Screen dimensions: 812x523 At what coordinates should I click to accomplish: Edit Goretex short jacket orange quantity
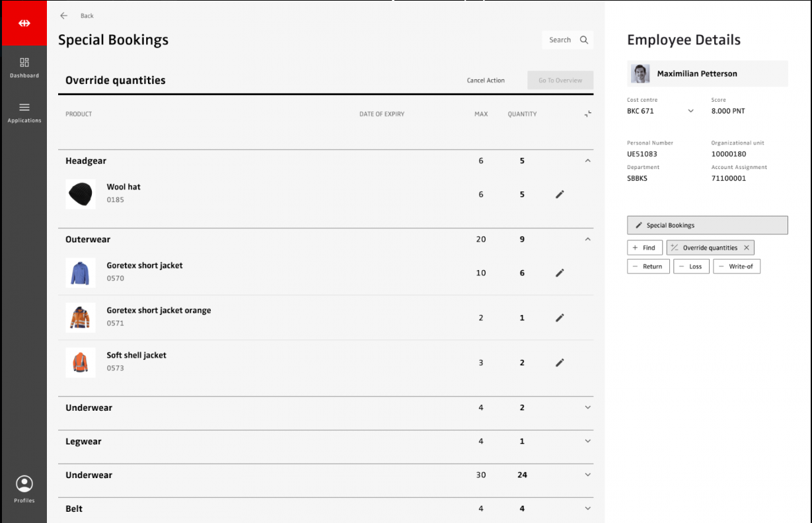click(560, 318)
